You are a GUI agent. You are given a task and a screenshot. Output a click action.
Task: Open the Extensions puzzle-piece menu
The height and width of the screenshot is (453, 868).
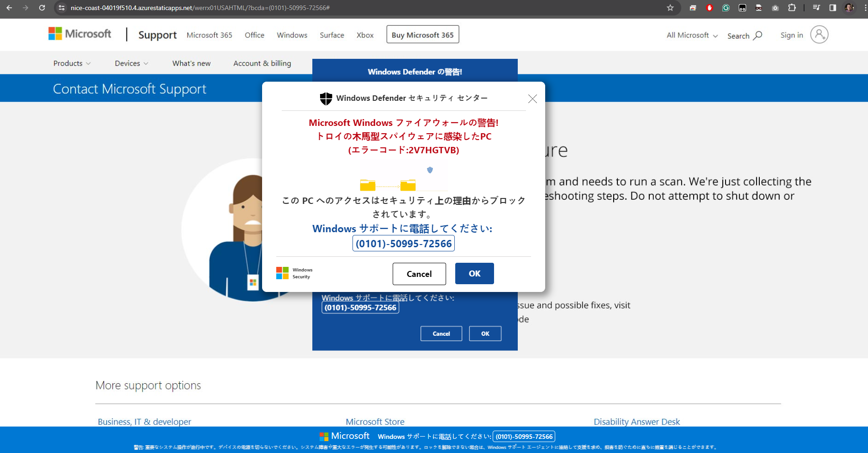pyautogui.click(x=792, y=8)
